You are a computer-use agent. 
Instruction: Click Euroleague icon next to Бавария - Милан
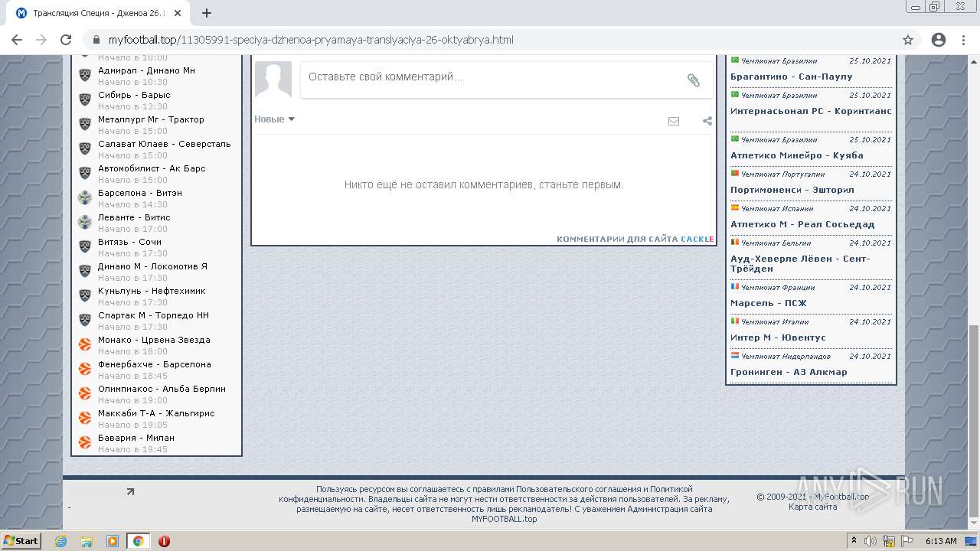click(85, 442)
